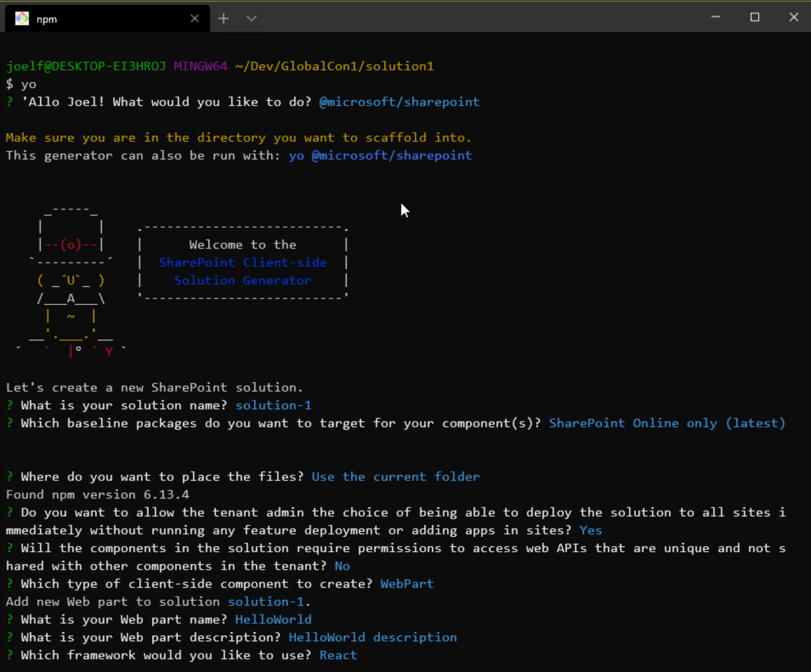This screenshot has width=811, height=672.
Task: Click the path ~/Dev/GlobalCon1/solution1
Action: tap(334, 66)
